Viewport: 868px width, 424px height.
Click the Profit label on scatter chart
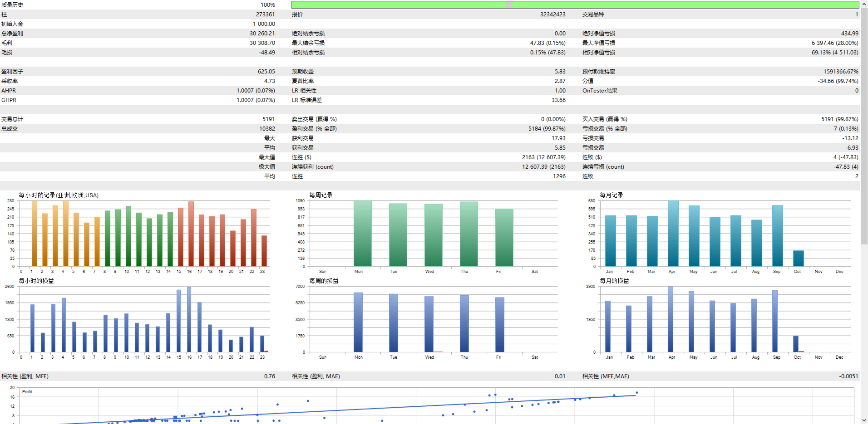pos(27,391)
